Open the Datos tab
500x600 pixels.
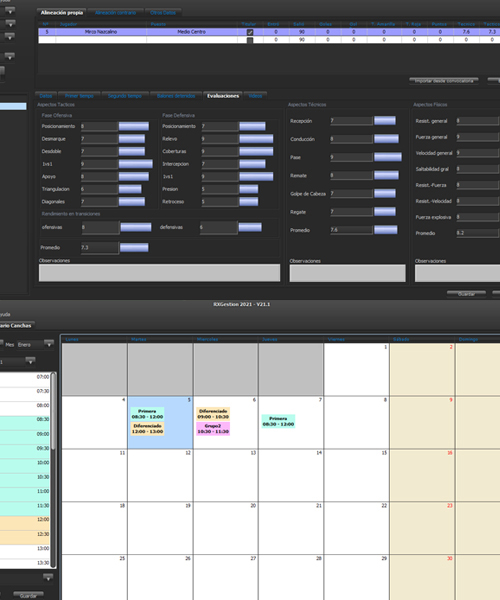pyautogui.click(x=46, y=96)
